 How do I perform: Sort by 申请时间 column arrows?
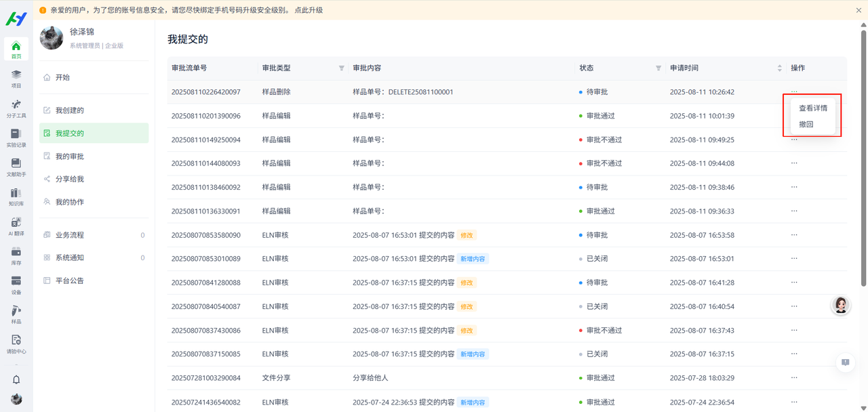pyautogui.click(x=779, y=68)
